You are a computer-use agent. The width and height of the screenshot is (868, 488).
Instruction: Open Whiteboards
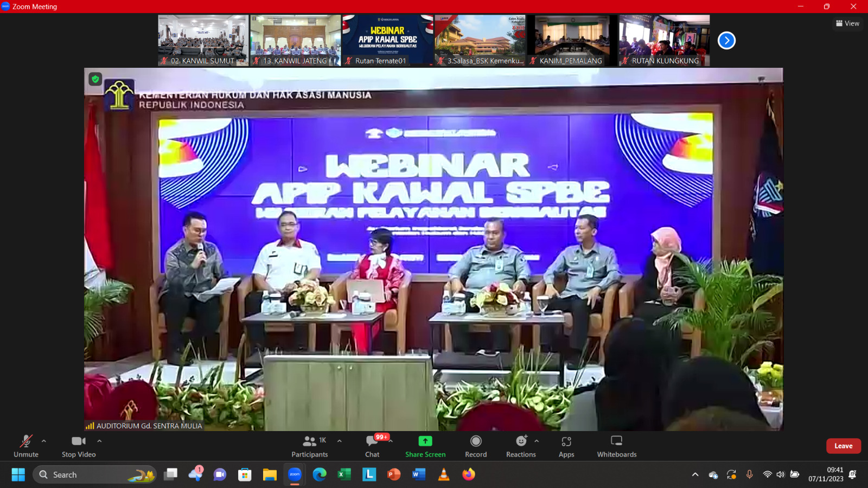(x=617, y=446)
